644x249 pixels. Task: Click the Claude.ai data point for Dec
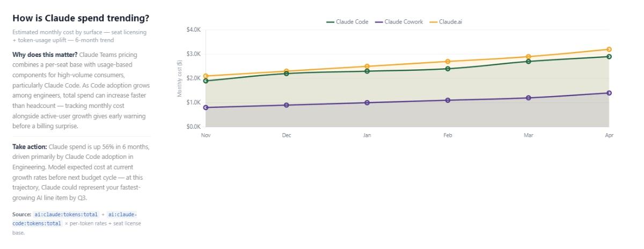coord(287,71)
